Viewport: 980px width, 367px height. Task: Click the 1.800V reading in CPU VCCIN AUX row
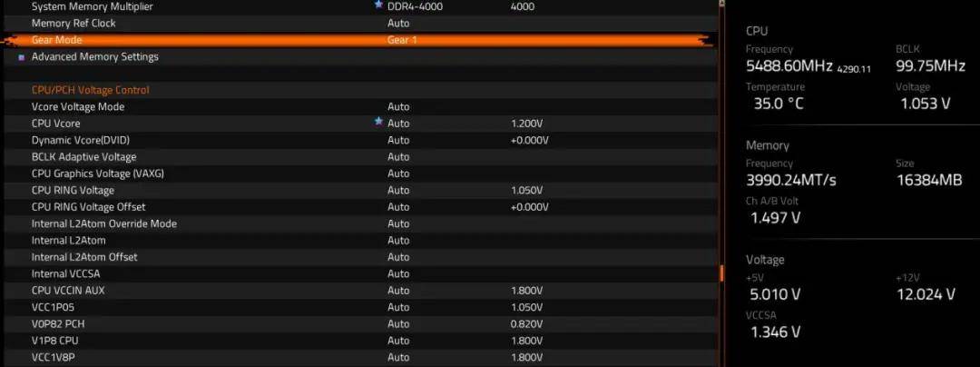tap(527, 291)
